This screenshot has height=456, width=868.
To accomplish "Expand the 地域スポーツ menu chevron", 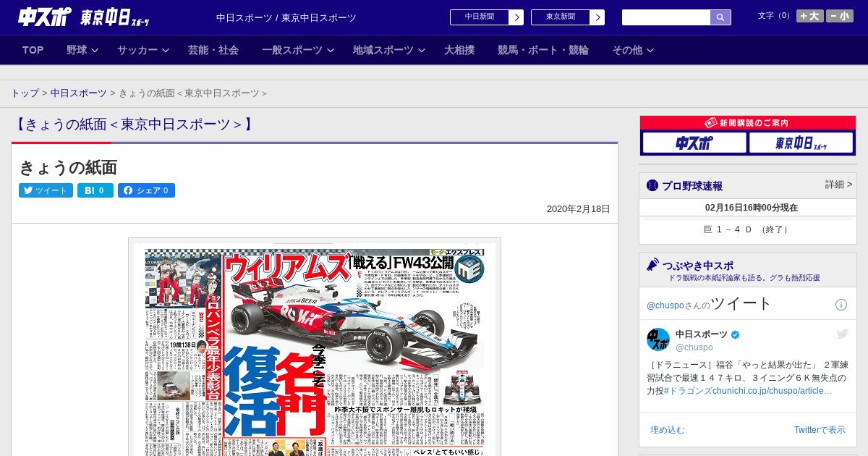I will (x=422, y=51).
